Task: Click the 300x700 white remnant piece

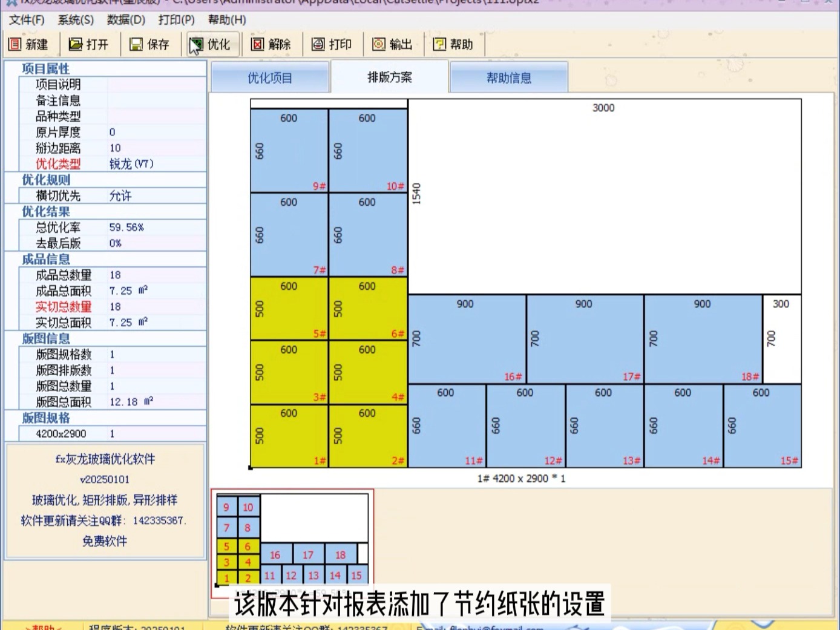Action: point(782,339)
